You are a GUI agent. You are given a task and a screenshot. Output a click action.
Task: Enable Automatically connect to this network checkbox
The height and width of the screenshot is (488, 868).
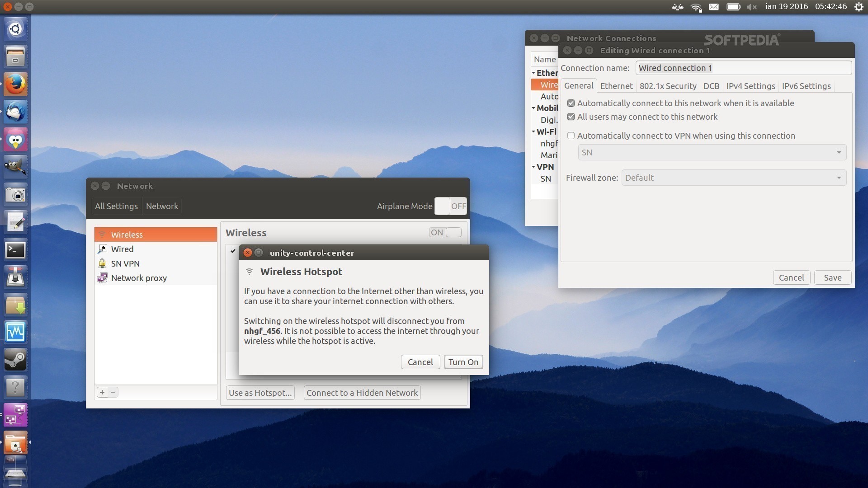(x=571, y=103)
